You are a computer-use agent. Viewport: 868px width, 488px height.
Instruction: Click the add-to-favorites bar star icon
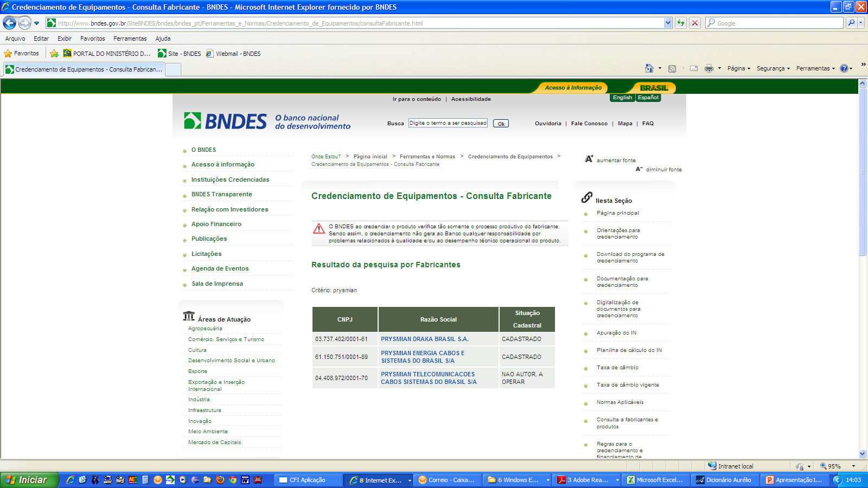tap(54, 53)
